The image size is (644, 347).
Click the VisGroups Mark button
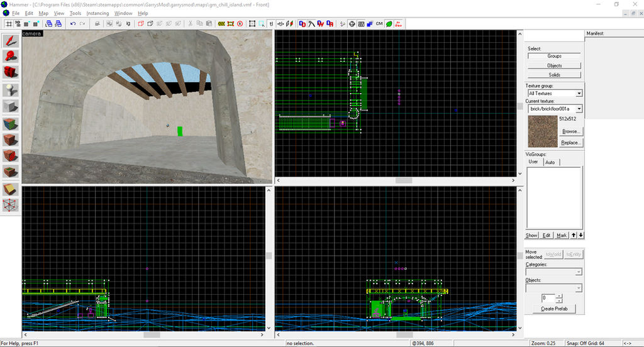tap(561, 235)
